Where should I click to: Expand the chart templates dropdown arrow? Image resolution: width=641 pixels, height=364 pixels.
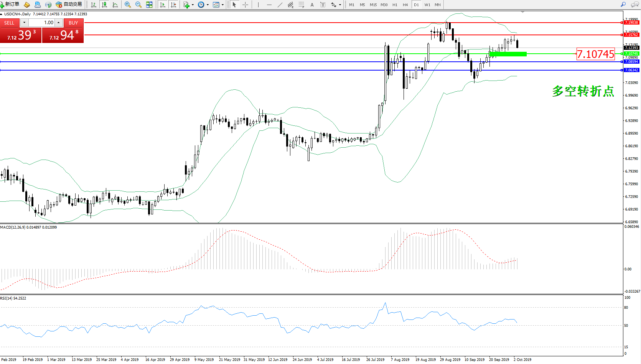pos(222,5)
